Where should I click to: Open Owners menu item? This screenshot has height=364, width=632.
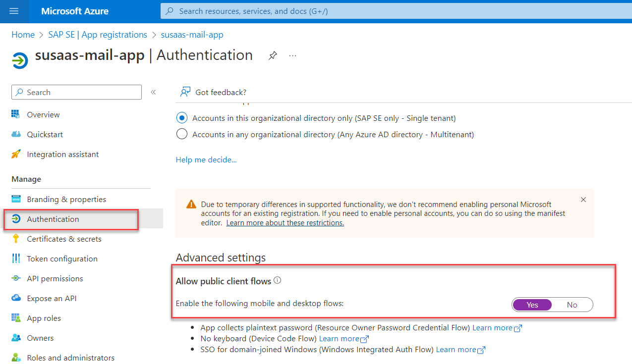pos(40,338)
